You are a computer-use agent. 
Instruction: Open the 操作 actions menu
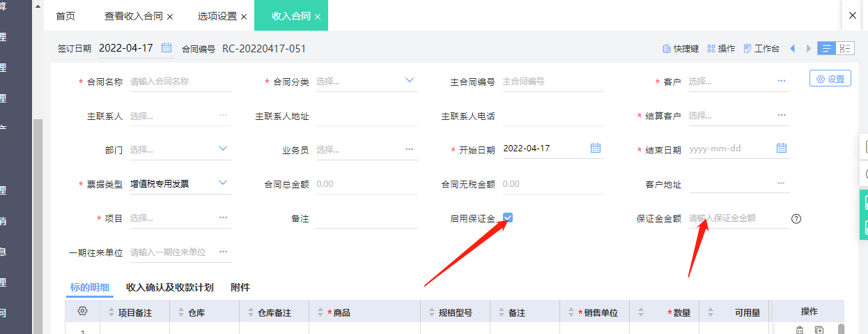pos(721,49)
